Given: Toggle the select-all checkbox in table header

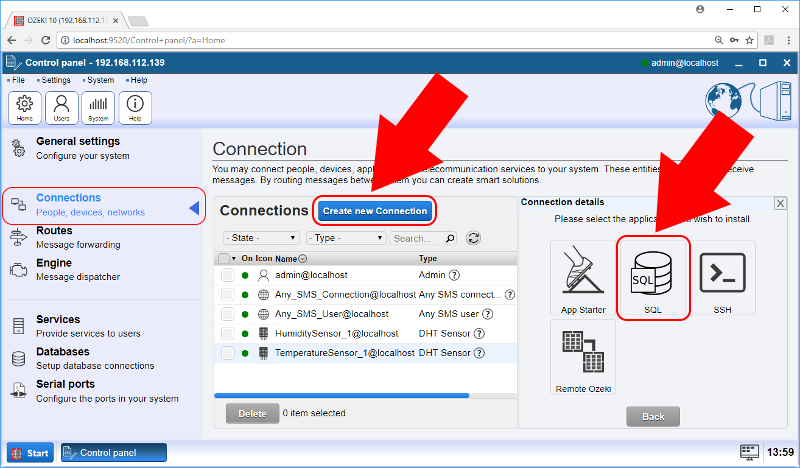Looking at the screenshot, I should pos(223,258).
